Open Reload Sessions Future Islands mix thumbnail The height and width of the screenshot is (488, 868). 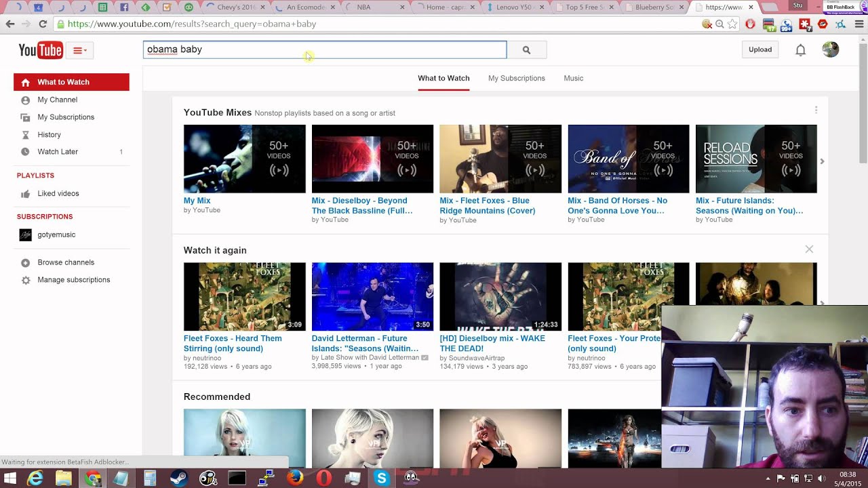click(x=756, y=159)
